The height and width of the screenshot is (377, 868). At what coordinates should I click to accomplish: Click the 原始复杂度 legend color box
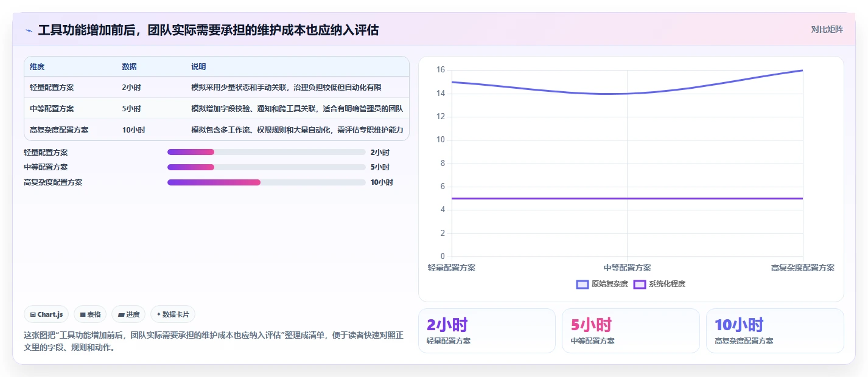(x=583, y=284)
